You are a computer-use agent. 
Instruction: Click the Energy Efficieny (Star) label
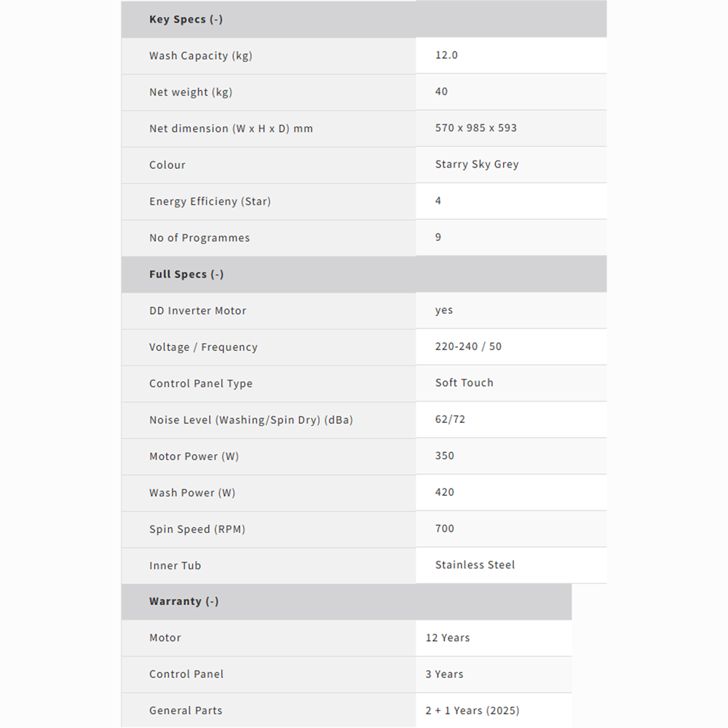click(210, 202)
